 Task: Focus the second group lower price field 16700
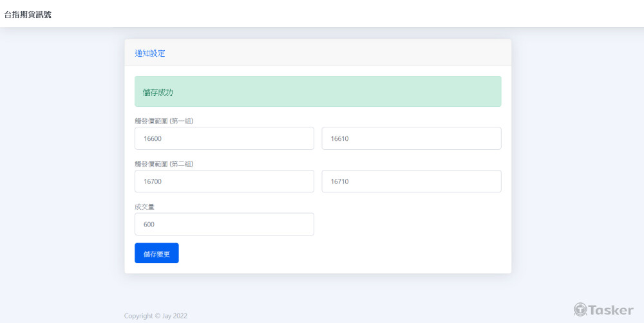(224, 181)
